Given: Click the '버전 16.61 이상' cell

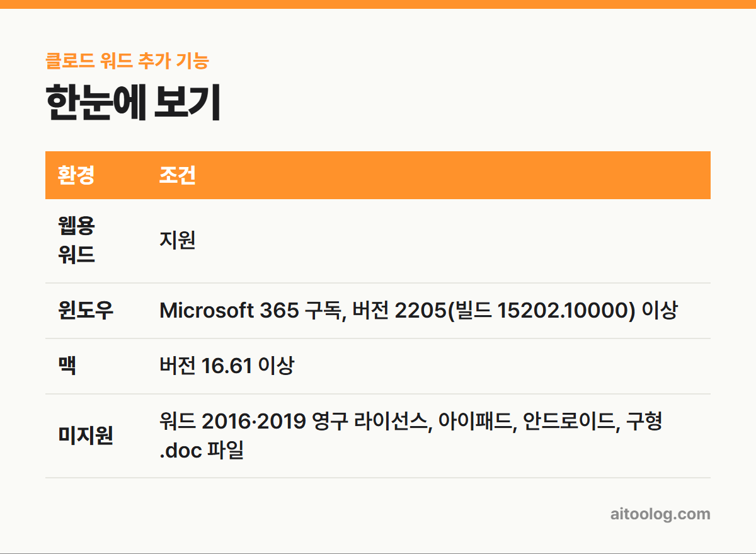Looking at the screenshot, I should [x=227, y=366].
